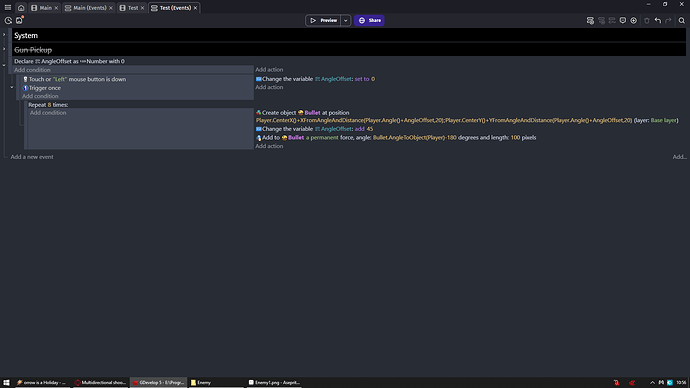Collapse the mouse button event sub-events
Image resolution: width=690 pixels, height=388 pixels.
pyautogui.click(x=12, y=87)
